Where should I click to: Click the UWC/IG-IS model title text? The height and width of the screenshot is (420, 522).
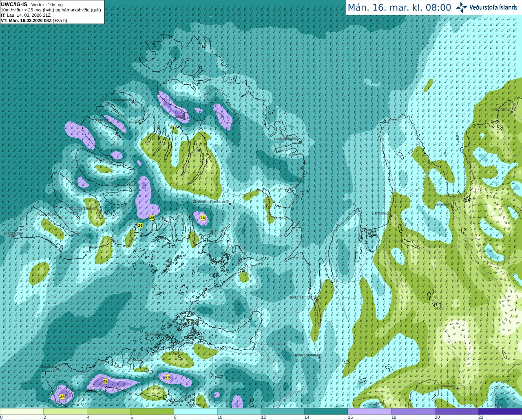pos(14,4)
